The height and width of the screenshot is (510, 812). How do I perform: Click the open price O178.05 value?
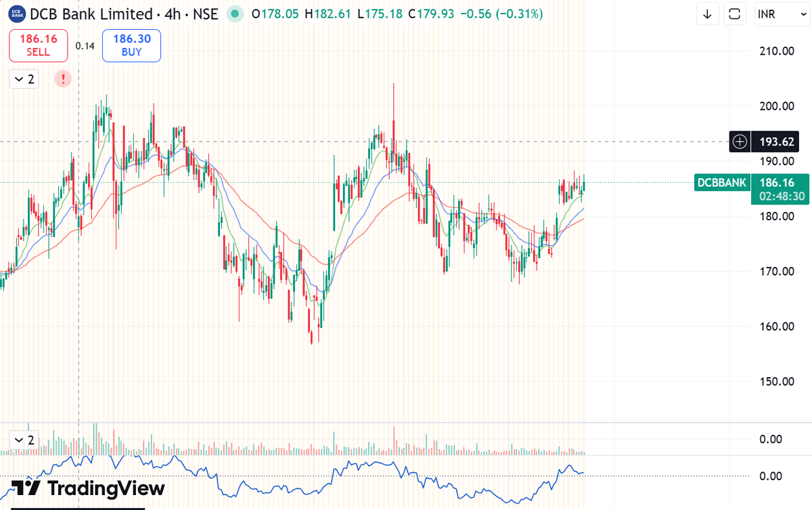(275, 14)
